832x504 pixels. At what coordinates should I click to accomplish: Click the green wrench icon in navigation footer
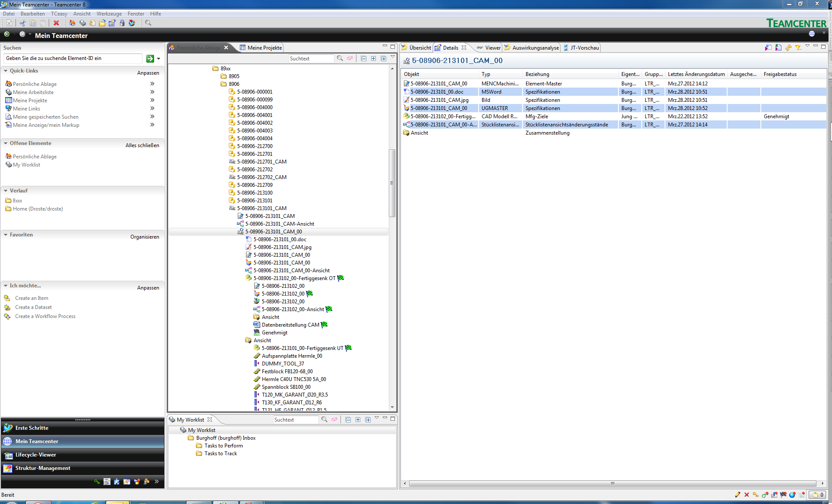pyautogui.click(x=97, y=482)
